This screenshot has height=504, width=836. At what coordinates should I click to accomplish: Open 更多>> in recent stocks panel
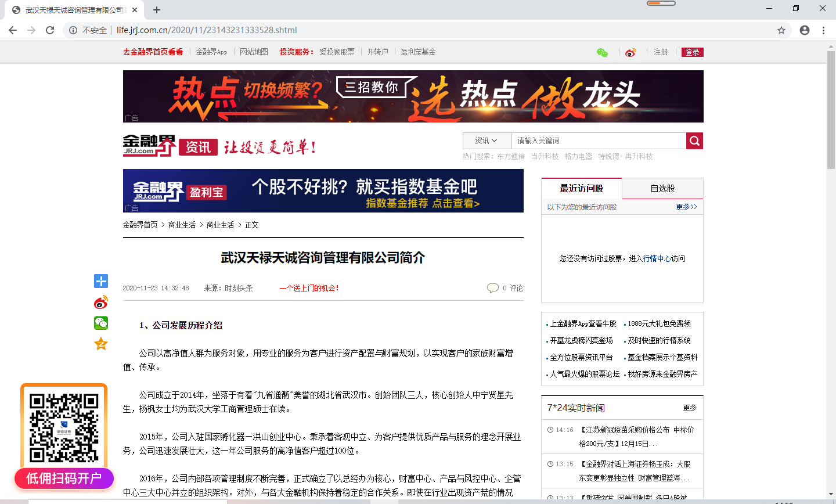(686, 207)
